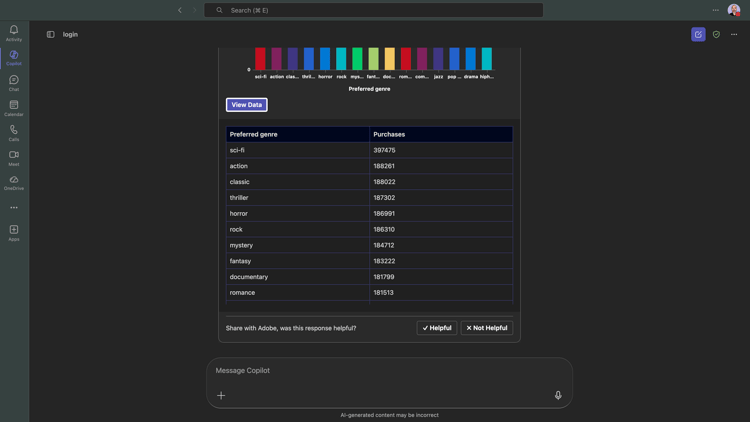Go forward with the forward arrow
The height and width of the screenshot is (422, 750).
pos(194,10)
